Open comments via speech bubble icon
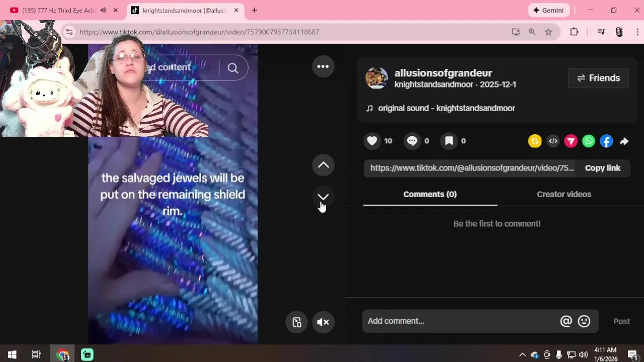 tap(412, 141)
